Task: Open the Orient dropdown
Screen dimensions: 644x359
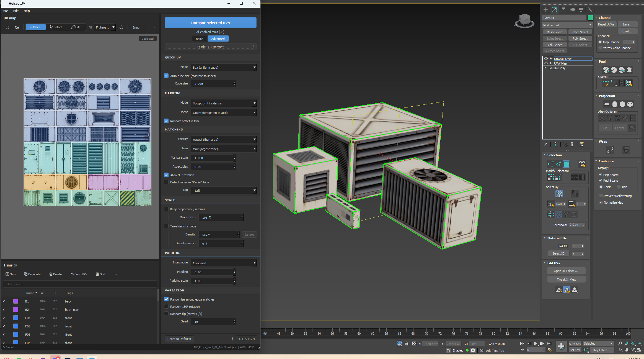Action: pyautogui.click(x=224, y=112)
